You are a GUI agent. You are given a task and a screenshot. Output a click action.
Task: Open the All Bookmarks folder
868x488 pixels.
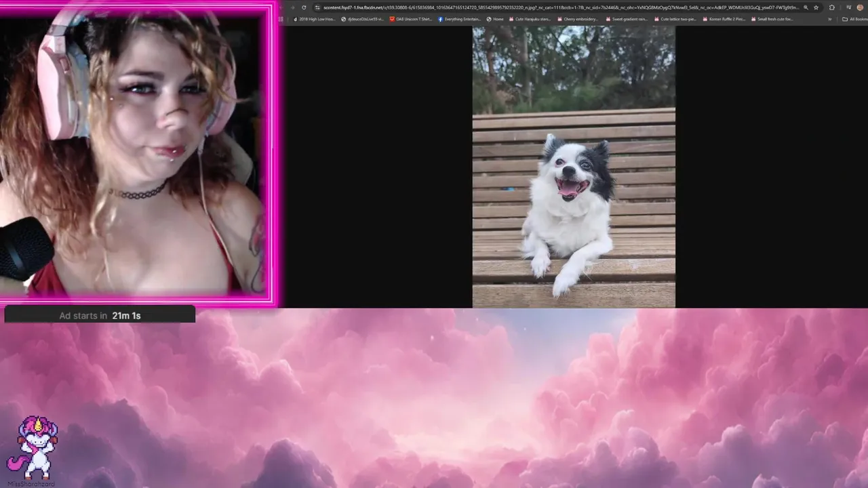click(854, 19)
